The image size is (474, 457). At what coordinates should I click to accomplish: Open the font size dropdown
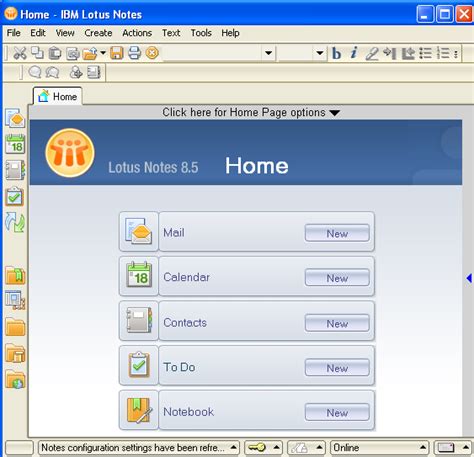tap(319, 53)
